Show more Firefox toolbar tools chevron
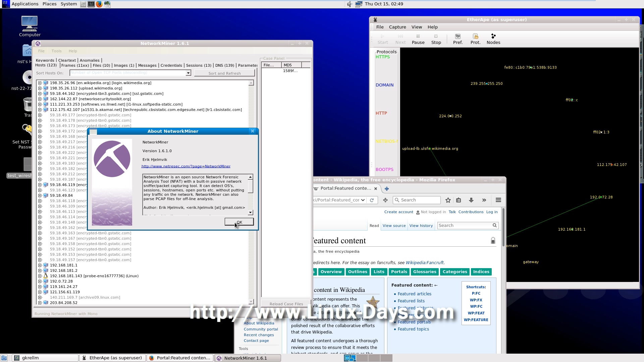 pos(484,200)
